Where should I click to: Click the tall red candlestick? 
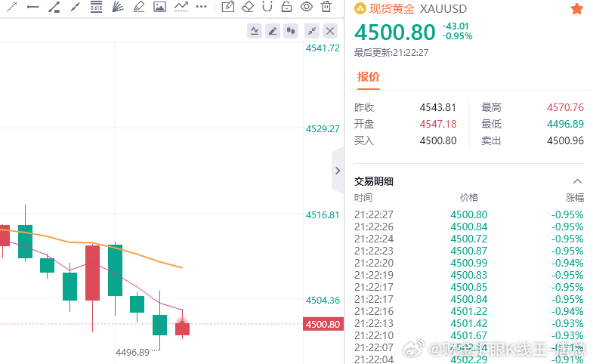pos(93,273)
